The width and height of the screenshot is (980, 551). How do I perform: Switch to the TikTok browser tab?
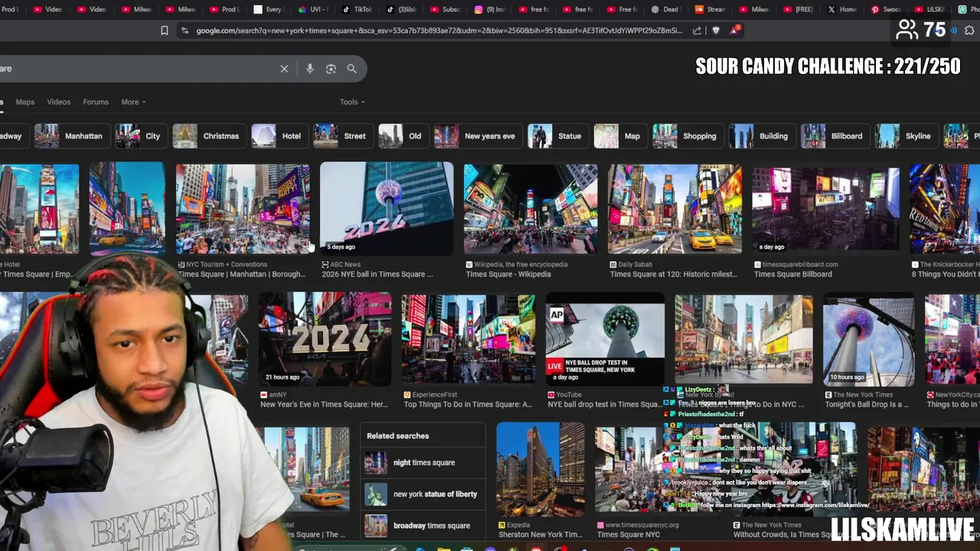tap(356, 9)
